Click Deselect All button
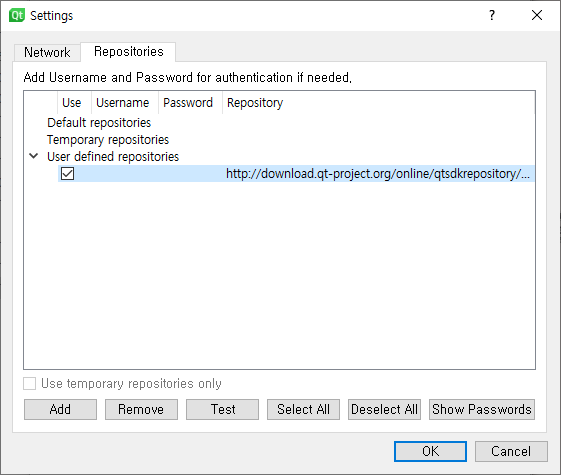 384,409
